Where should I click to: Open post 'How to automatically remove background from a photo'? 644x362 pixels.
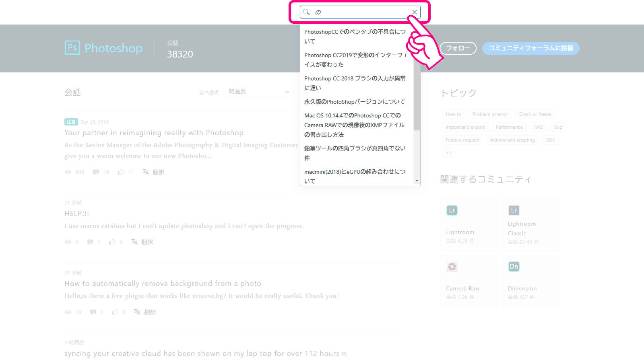coord(163,284)
